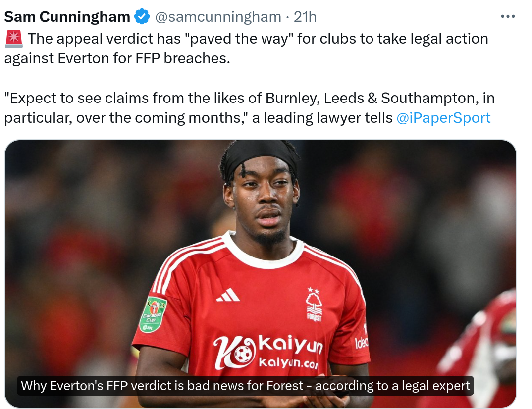Open tweet permalink via 21h timestamp

(x=305, y=17)
